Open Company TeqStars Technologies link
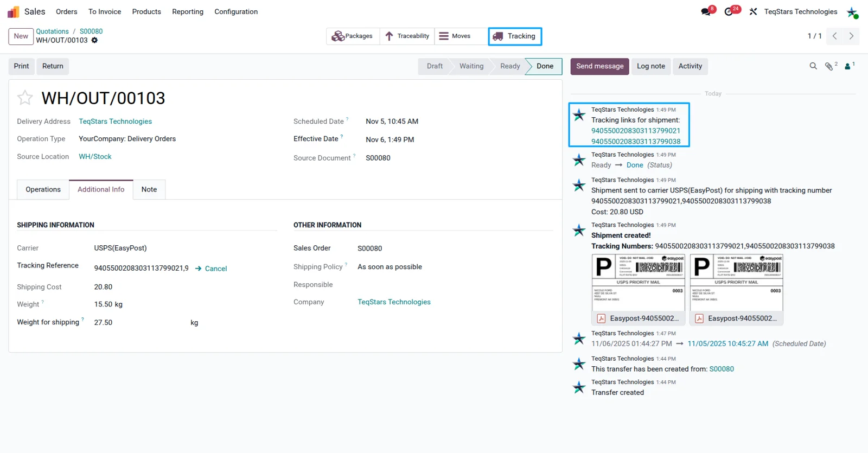Image resolution: width=868 pixels, height=453 pixels. 394,302
